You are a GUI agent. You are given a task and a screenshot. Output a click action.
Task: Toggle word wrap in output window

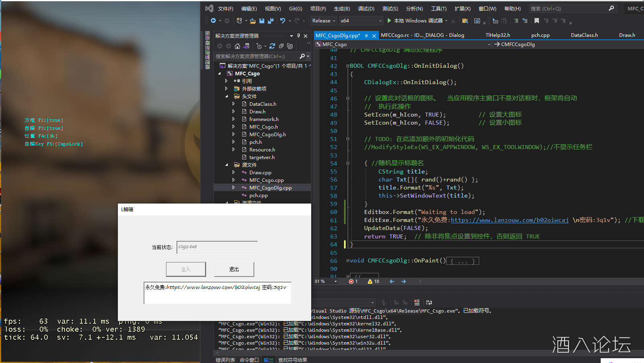click(429, 302)
